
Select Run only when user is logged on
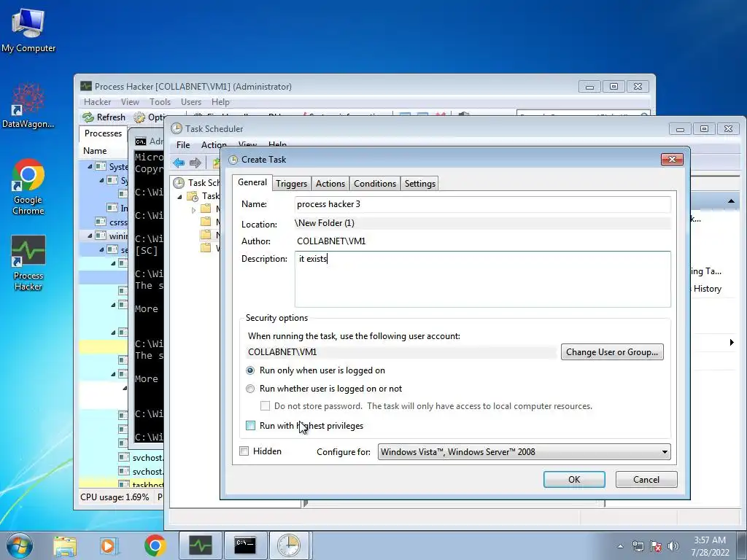click(x=250, y=370)
